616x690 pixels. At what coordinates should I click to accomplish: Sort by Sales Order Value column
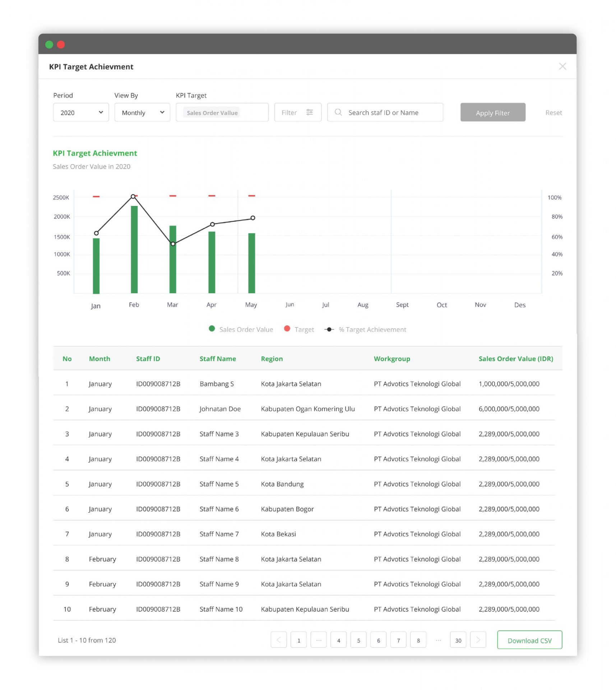(x=515, y=359)
